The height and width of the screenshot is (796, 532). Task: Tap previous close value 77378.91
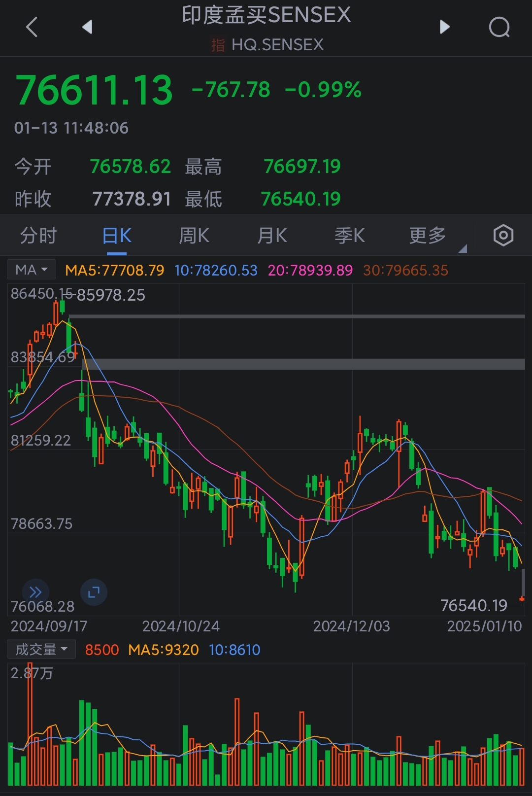[x=132, y=199]
